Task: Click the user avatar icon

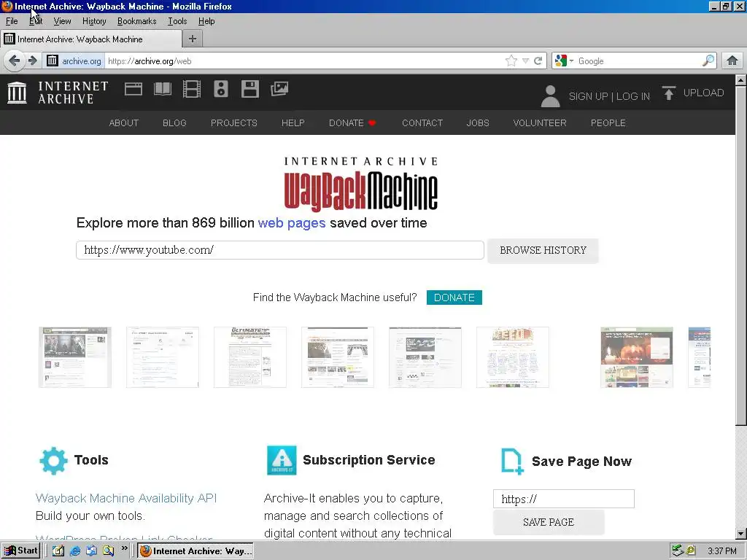Action: [x=550, y=96]
